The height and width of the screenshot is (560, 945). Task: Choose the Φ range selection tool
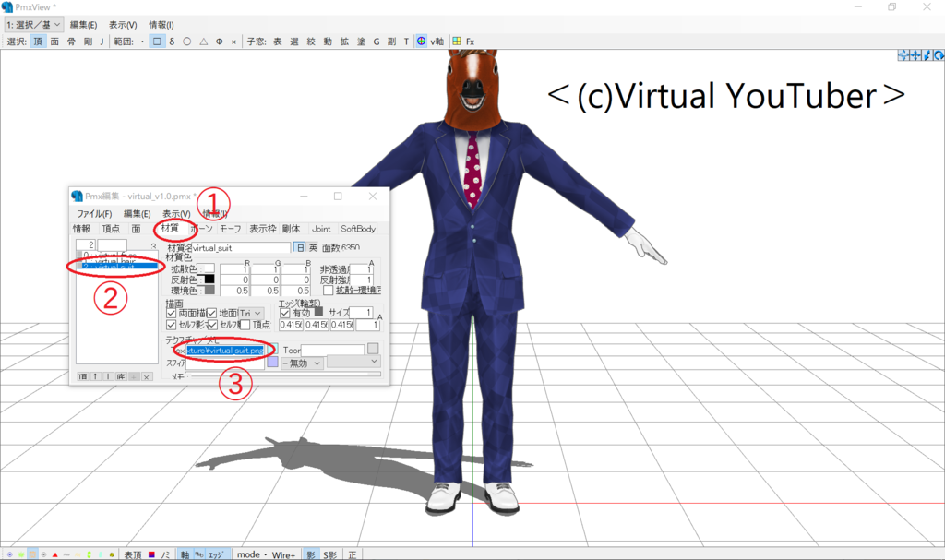[x=220, y=42]
